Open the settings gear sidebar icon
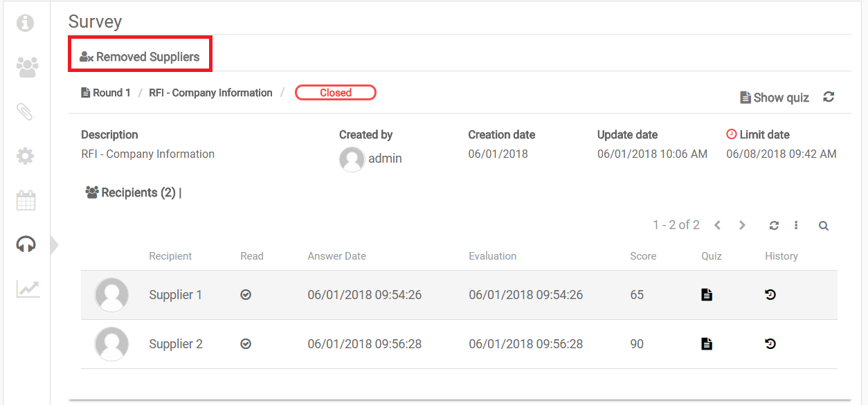Screen dimensions: 868x405 [x=26, y=156]
